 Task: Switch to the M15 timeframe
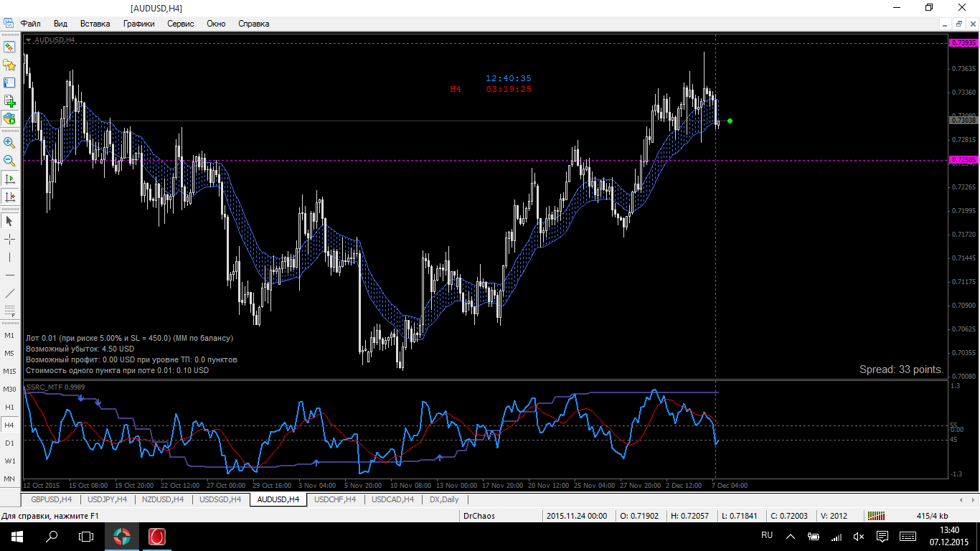click(9, 371)
